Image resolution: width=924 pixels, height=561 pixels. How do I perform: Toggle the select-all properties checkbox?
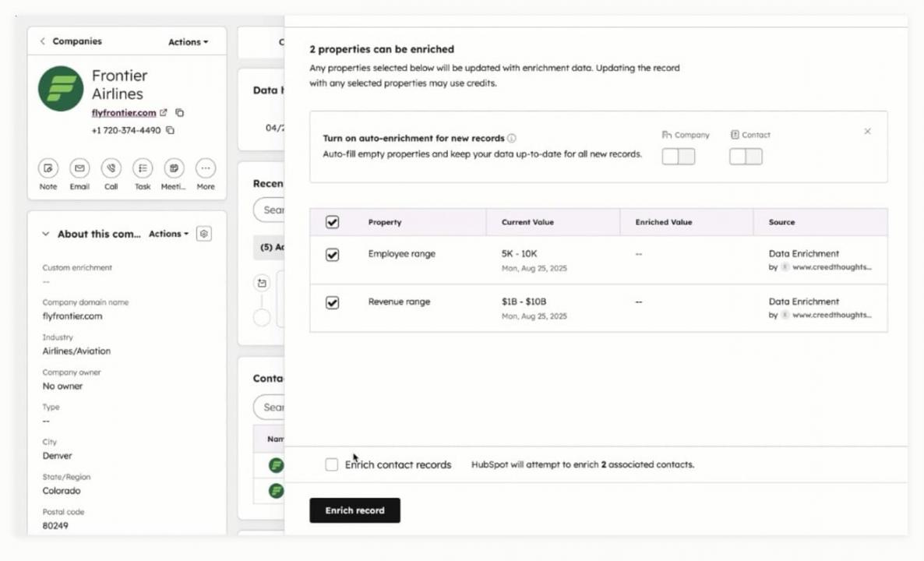tap(333, 222)
